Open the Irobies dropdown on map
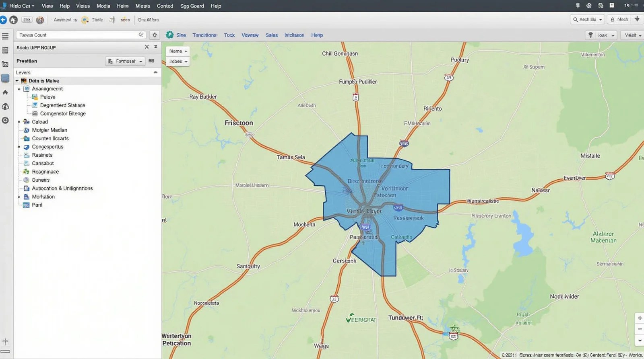Image resolution: width=644 pixels, height=359 pixels. 178,62
